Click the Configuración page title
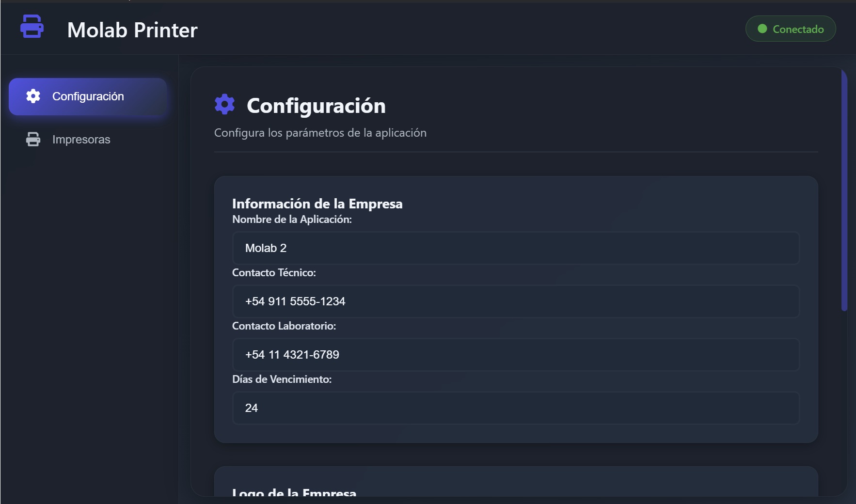The width and height of the screenshot is (856, 504). 317,105
